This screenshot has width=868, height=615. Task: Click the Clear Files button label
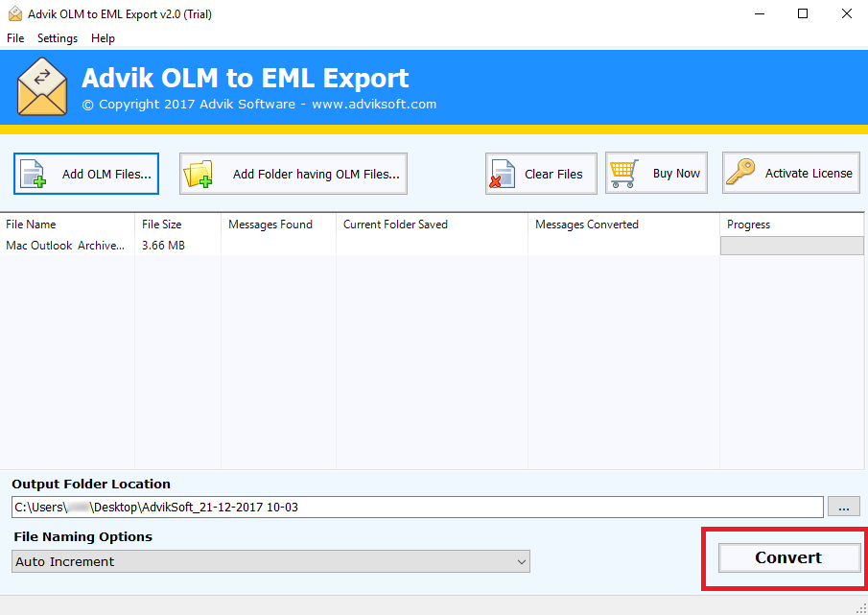click(553, 174)
